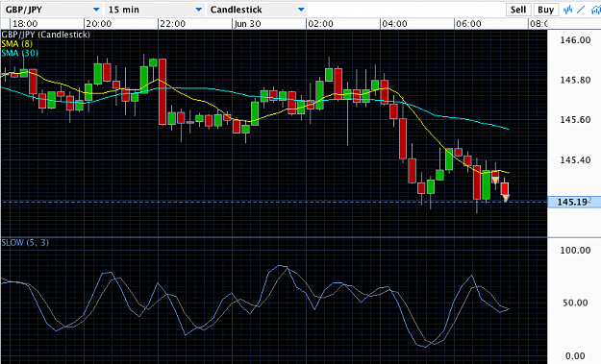The image size is (601, 364).
Task: Click the 02:00 time axis label
Action: [320, 24]
